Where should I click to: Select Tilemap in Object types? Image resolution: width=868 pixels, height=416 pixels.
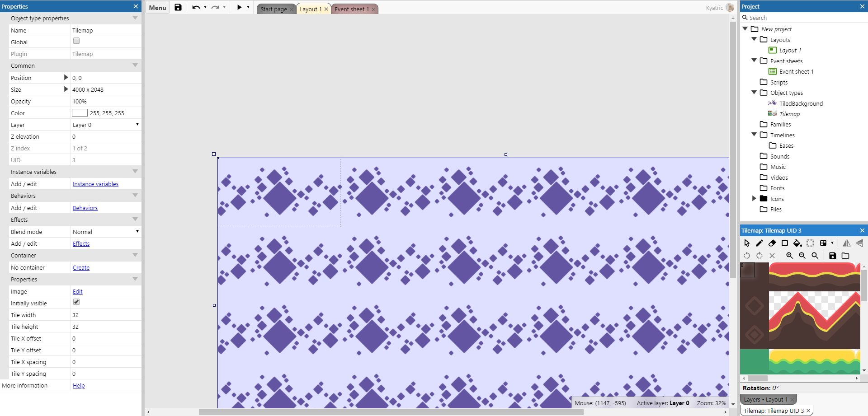[789, 114]
